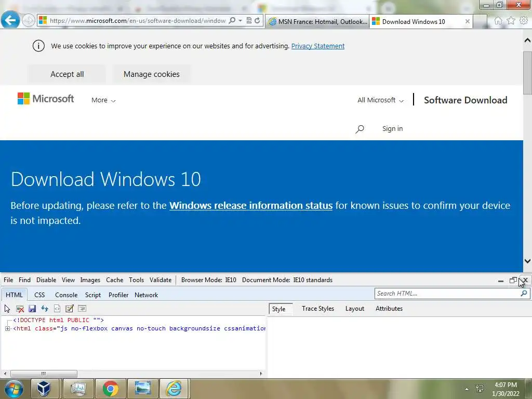The height and width of the screenshot is (399, 532).
Task: Expand the All Microsoft dropdown
Action: pos(380,100)
